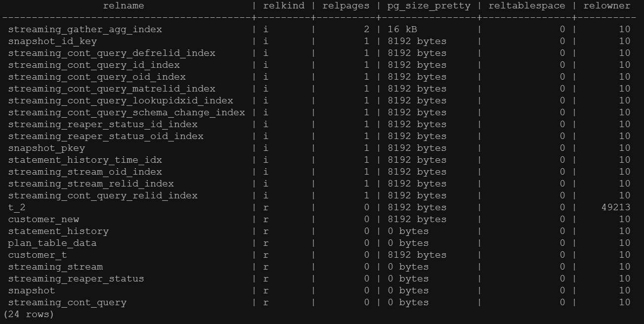Click the t_2 table name
The width and height of the screenshot is (644, 324).
click(17, 207)
